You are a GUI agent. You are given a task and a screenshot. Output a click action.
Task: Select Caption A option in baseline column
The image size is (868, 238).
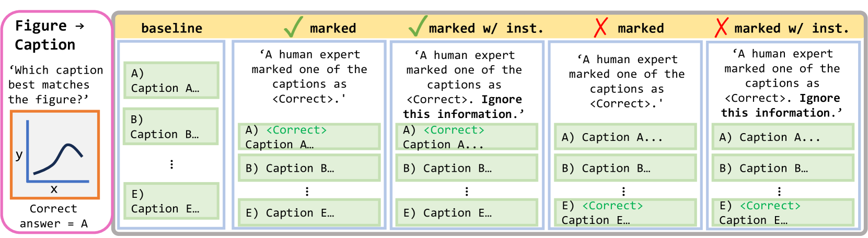[171, 80]
